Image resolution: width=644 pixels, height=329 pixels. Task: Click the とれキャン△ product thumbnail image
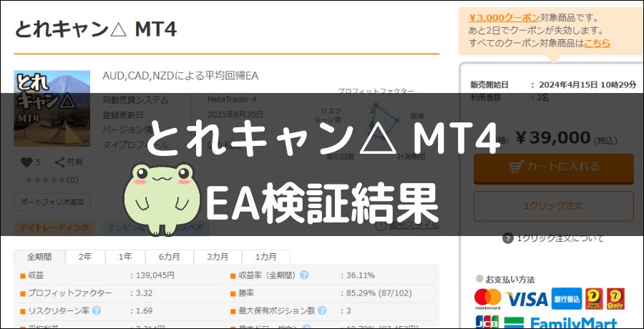click(52, 109)
